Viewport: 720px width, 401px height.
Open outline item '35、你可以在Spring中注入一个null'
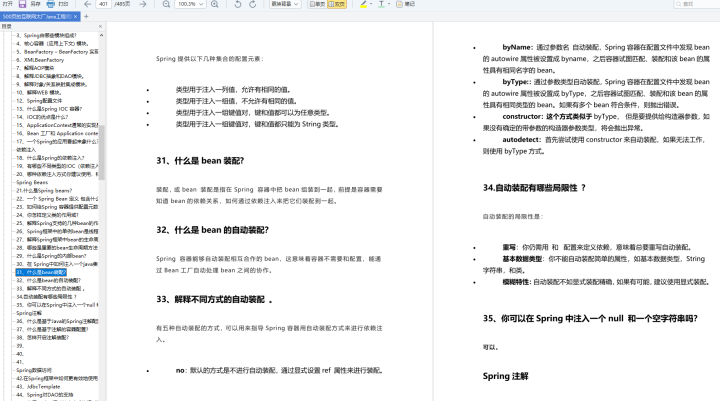(x=57, y=305)
